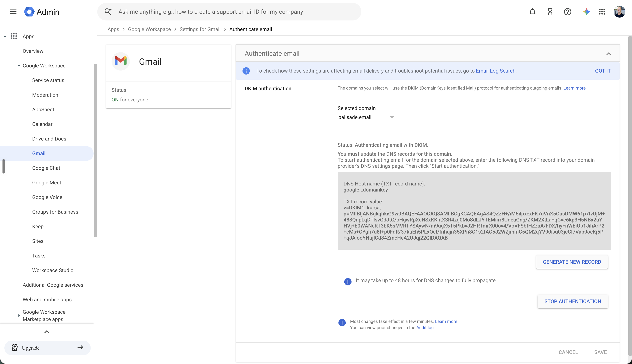This screenshot has width=632, height=364.
Task: Click GENERATE NEW RECORD button
Action: (572, 262)
